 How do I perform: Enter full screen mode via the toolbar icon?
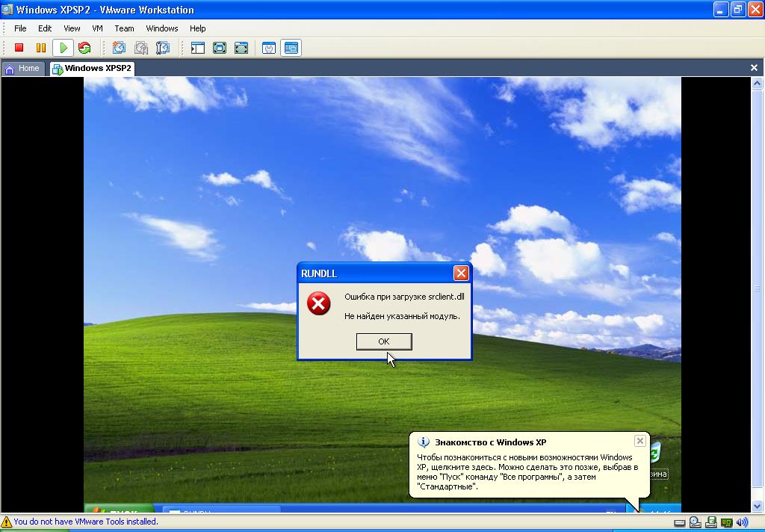coord(220,48)
